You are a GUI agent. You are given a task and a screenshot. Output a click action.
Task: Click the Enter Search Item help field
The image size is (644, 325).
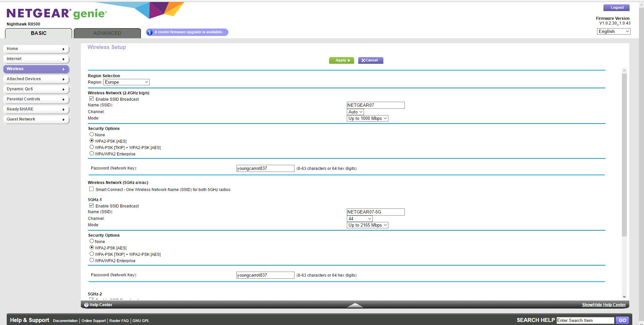585,320
